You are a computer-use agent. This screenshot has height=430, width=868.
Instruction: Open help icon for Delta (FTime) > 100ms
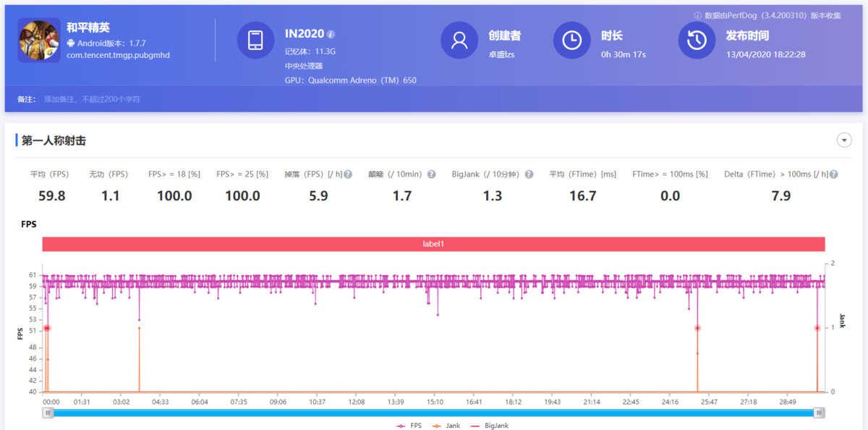tap(834, 174)
